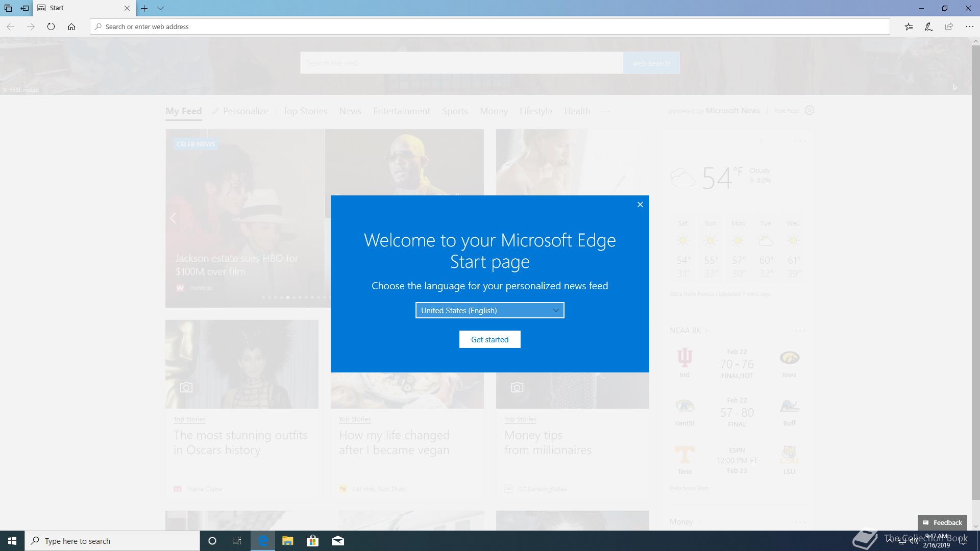Hide the background image
The image size is (980, 551).
[20, 90]
